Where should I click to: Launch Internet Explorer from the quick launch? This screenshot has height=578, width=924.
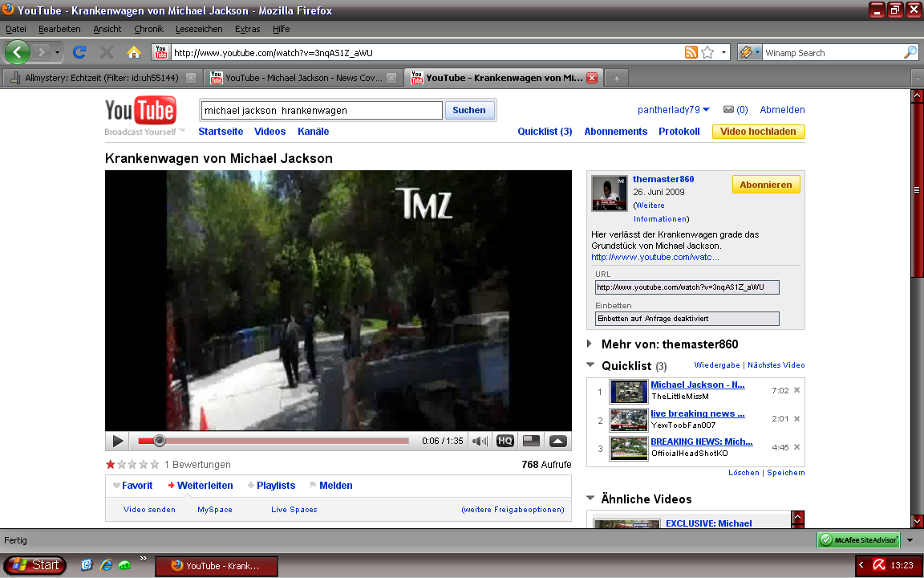(x=106, y=565)
